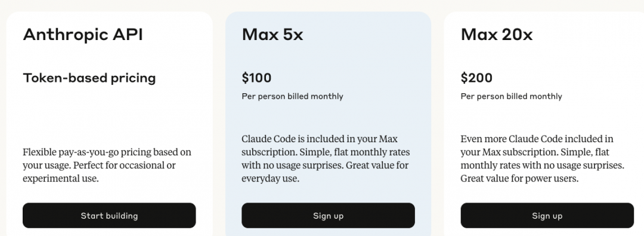Click the $100 price label
The height and width of the screenshot is (236, 644).
click(x=256, y=78)
